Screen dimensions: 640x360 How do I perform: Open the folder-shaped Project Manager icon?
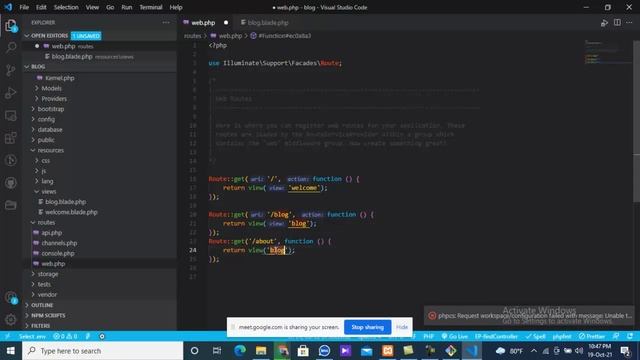pyautogui.click(x=11, y=205)
